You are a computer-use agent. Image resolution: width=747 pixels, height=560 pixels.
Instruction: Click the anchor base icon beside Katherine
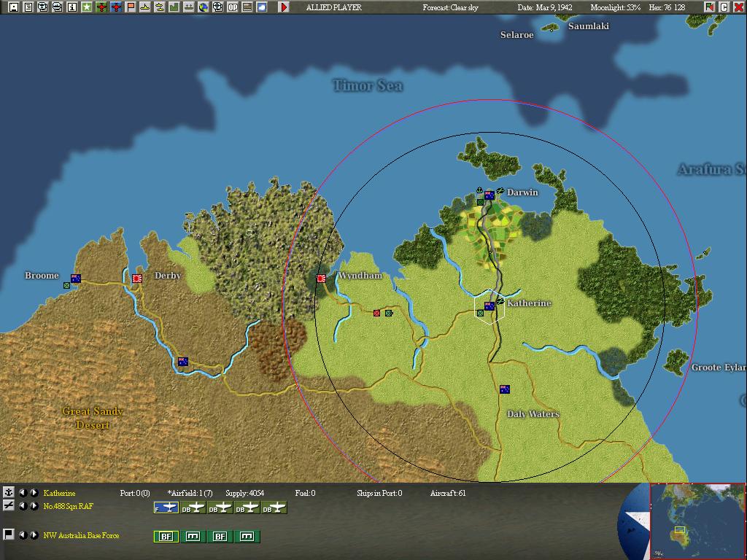pos(8,492)
